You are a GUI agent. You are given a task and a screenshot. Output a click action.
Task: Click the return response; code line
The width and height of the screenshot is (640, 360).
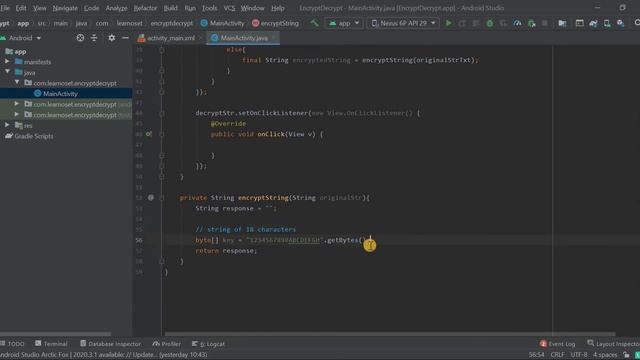226,251
